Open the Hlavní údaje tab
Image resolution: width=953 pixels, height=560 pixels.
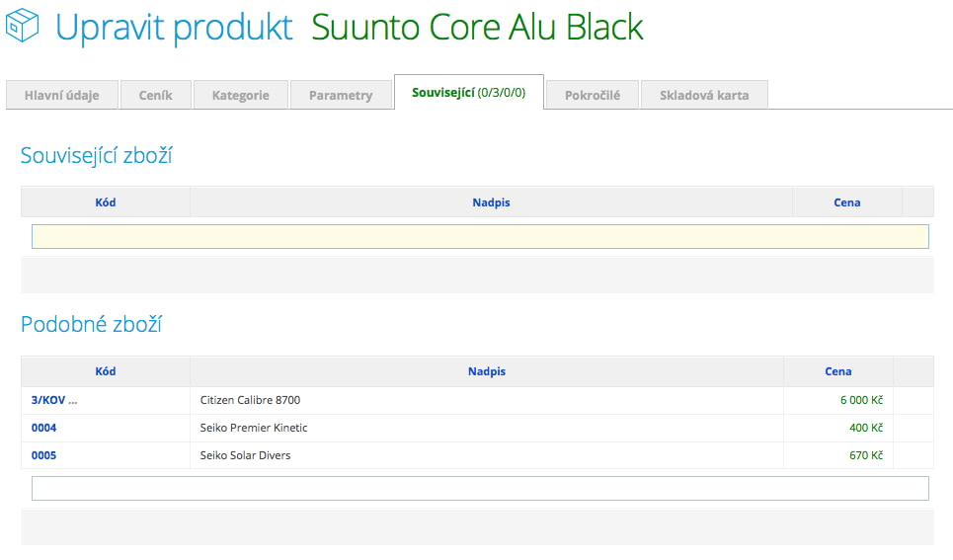point(62,95)
